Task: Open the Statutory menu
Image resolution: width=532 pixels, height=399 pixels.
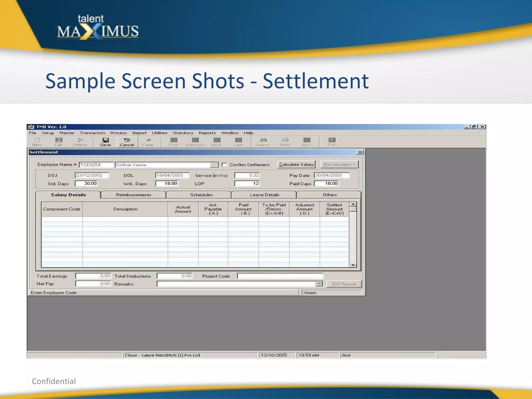Action: pyautogui.click(x=183, y=133)
